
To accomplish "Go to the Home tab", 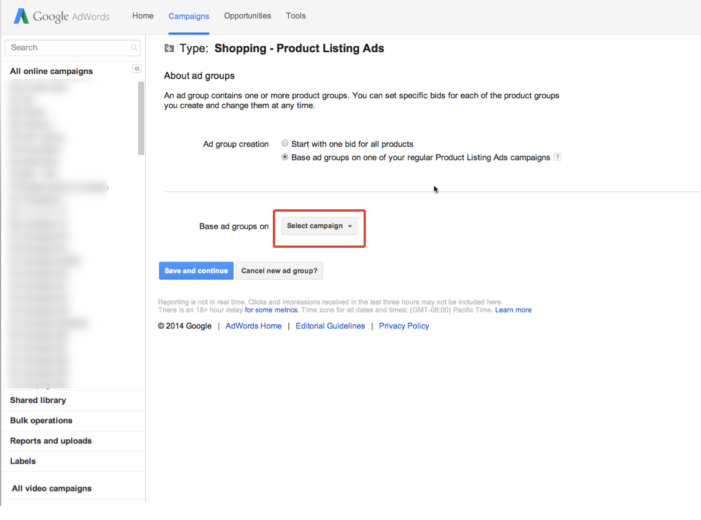I will click(143, 16).
